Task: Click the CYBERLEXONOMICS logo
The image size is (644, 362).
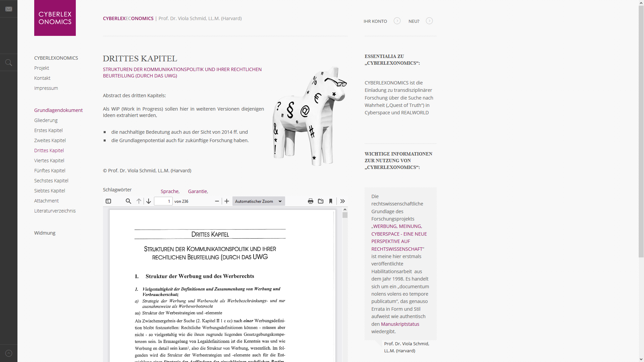Action: click(55, 18)
